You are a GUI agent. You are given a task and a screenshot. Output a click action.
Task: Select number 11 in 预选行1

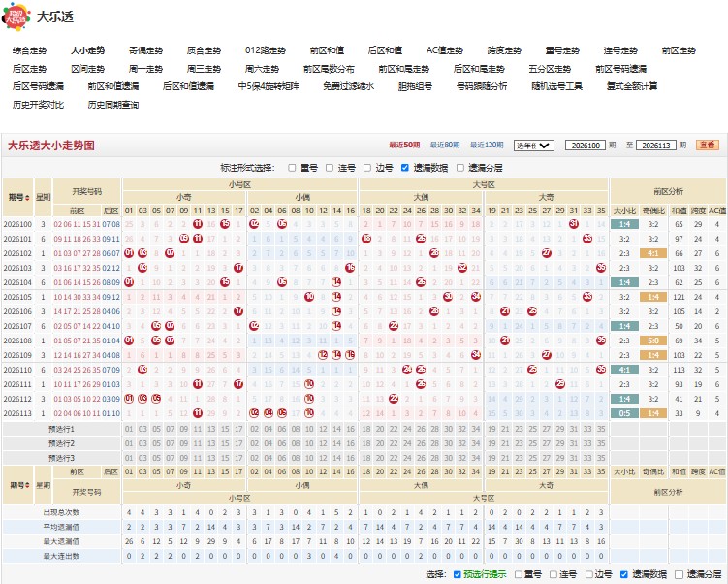click(x=198, y=430)
